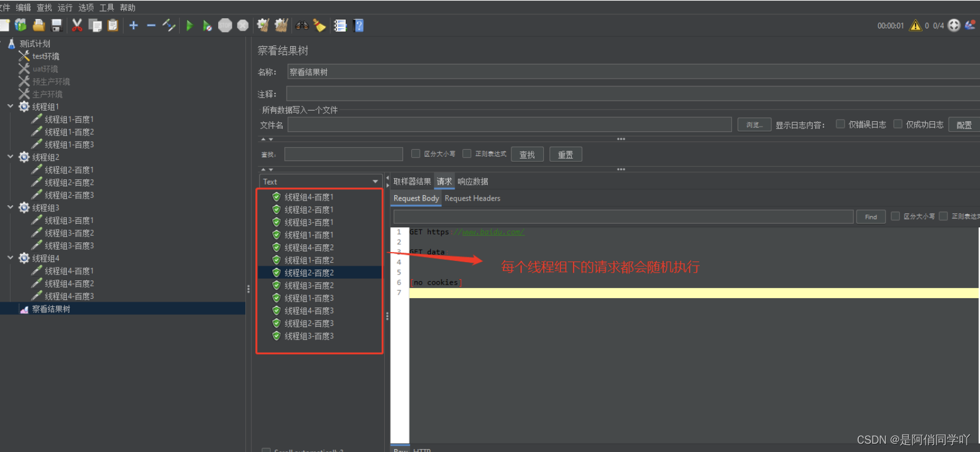Click the 浏览 browse button
Image resolution: width=980 pixels, height=452 pixels.
pos(754,125)
